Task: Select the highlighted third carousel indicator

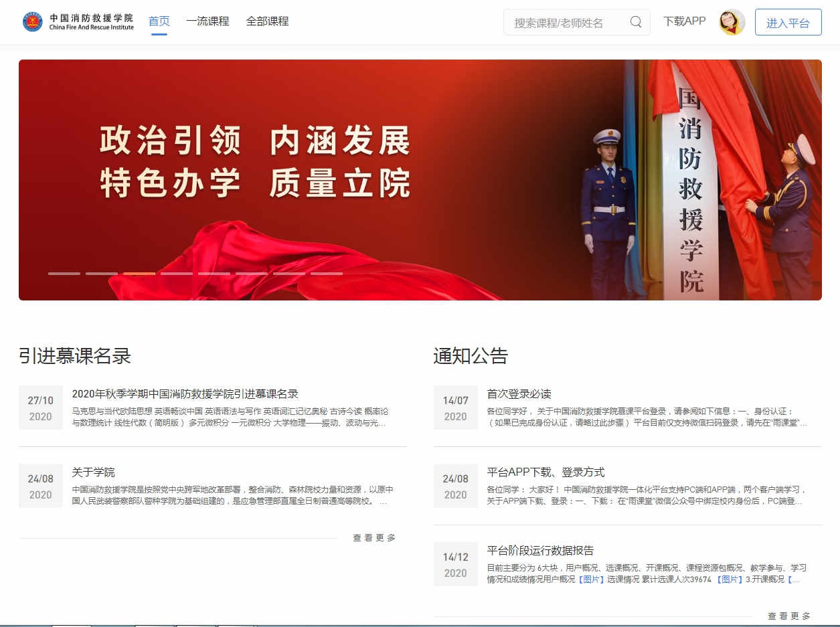Action: click(x=139, y=273)
